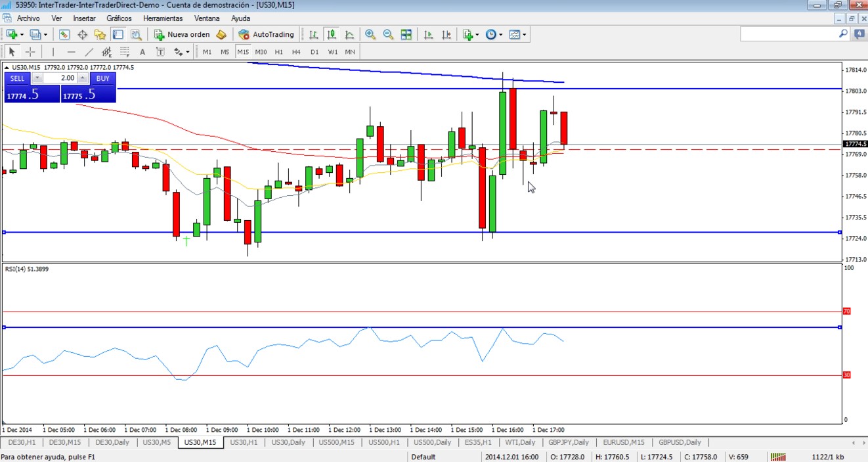Open the Ventana menu
This screenshot has width=868, height=462.
pyautogui.click(x=207, y=18)
